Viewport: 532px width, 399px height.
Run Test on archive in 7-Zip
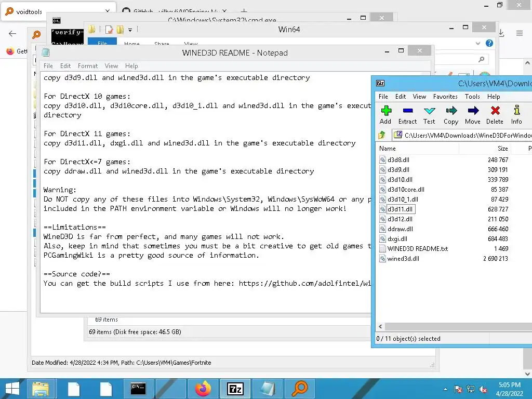429,115
